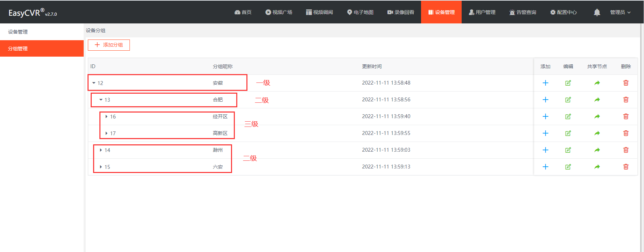Share node for 安徽 group
The height and width of the screenshot is (252, 644).
pos(597,83)
